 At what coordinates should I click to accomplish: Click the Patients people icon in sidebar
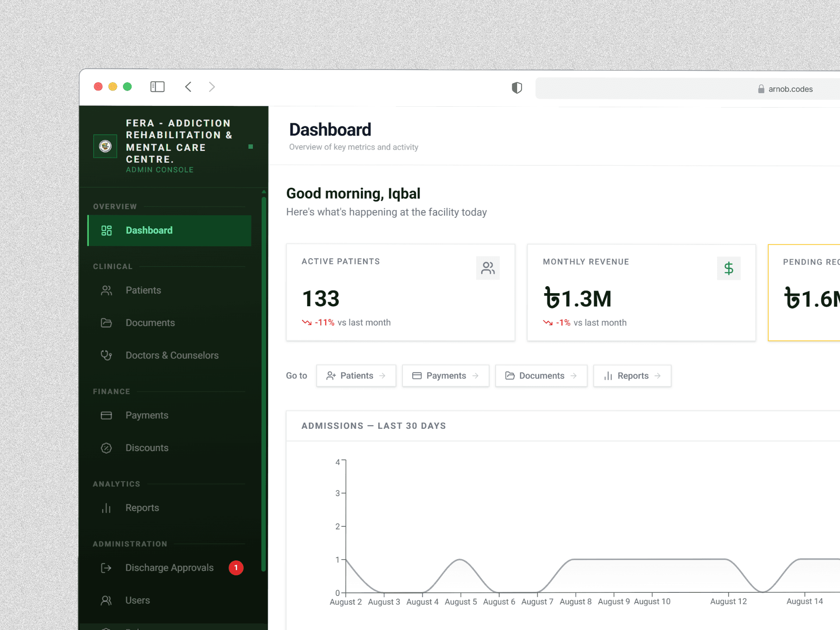[106, 290]
